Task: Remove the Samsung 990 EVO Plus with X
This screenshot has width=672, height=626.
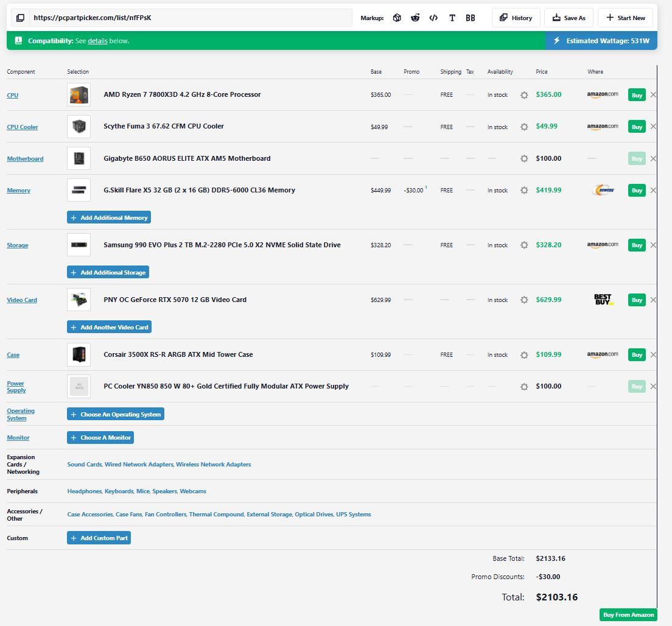Action: (653, 245)
